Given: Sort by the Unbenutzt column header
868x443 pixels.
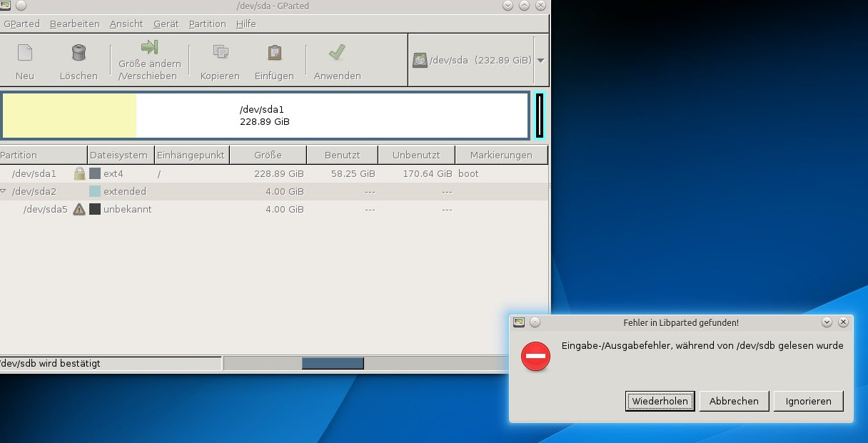Looking at the screenshot, I should 416,155.
